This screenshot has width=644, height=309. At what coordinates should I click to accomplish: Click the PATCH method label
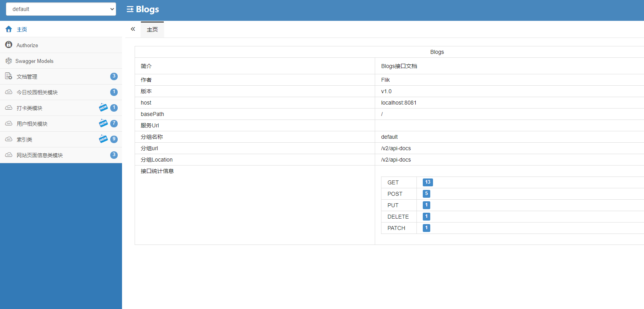(396, 228)
